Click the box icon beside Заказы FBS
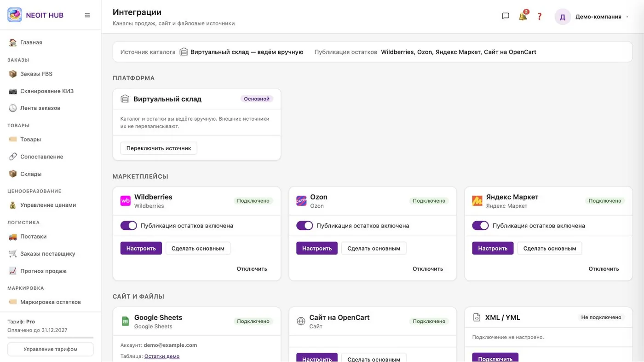This screenshot has width=644, height=362. pos(13,74)
